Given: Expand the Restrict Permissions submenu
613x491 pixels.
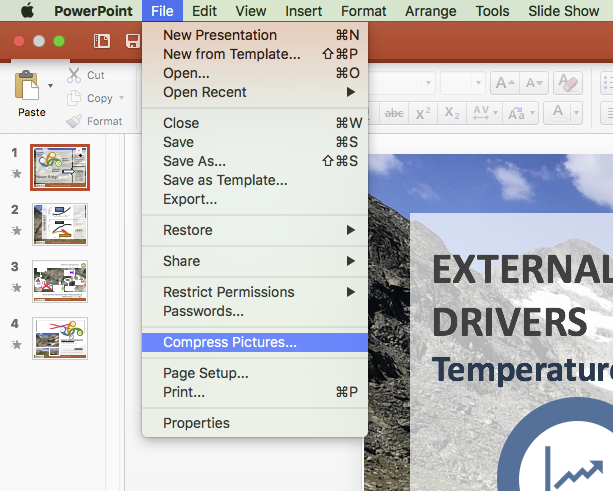Looking at the screenshot, I should point(255,292).
